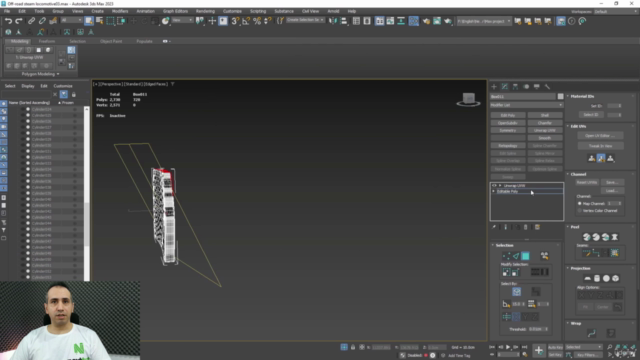Click the Align tool icon
The image size is (640, 360).
click(x=344, y=21)
